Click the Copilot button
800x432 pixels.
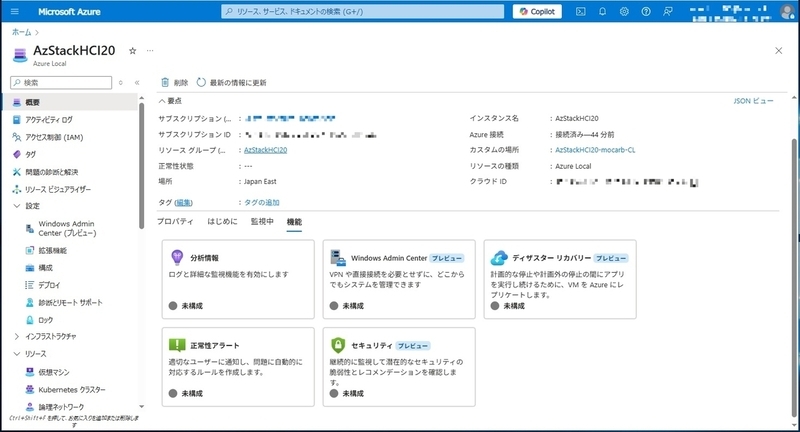(x=537, y=11)
